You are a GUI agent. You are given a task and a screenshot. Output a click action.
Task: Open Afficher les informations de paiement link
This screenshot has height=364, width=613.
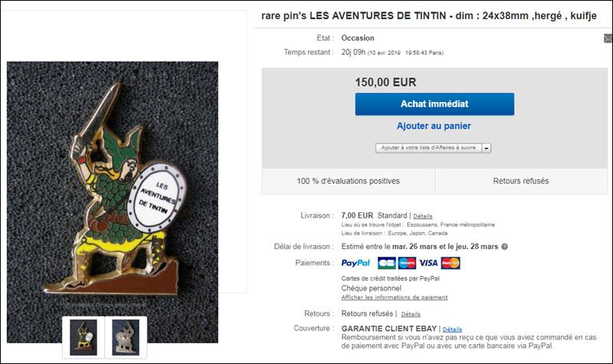pos(395,297)
